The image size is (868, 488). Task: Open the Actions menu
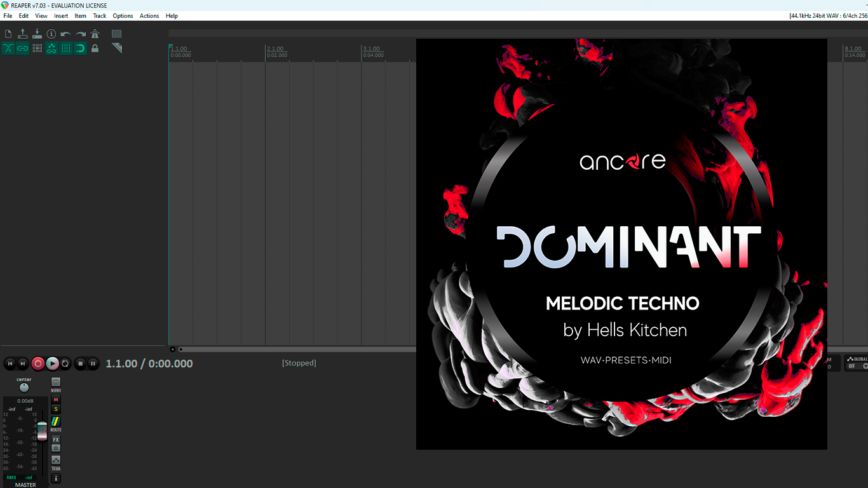tap(149, 16)
